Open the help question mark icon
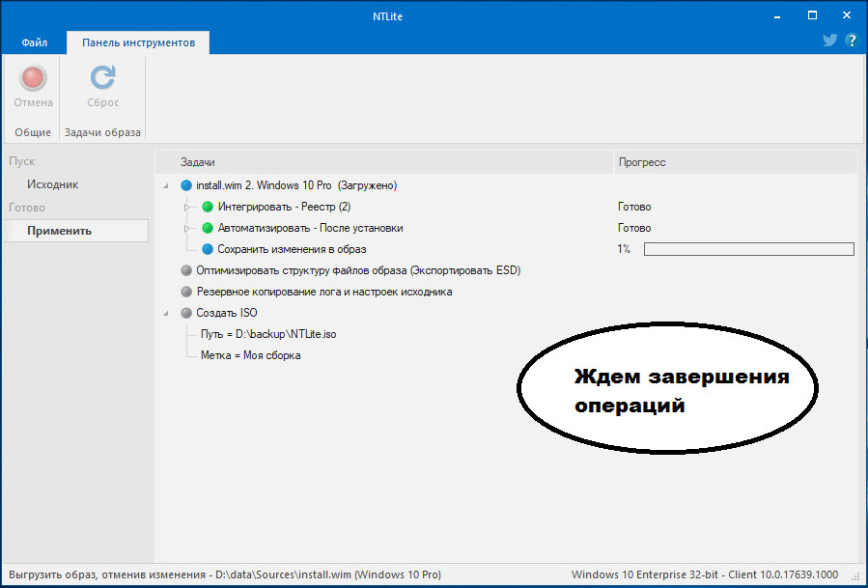This screenshot has width=868, height=588. point(852,41)
